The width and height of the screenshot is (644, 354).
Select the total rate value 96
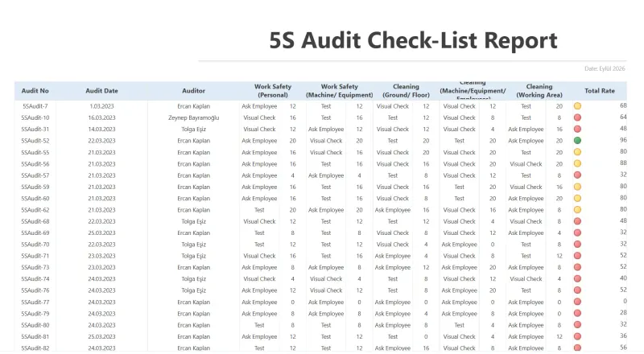point(623,140)
